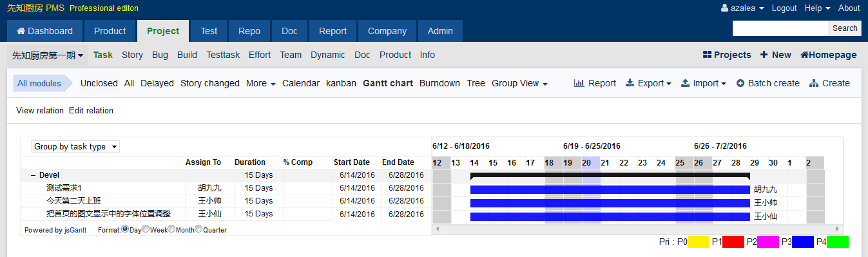
Task: Open the Burndown view
Action: click(x=439, y=83)
